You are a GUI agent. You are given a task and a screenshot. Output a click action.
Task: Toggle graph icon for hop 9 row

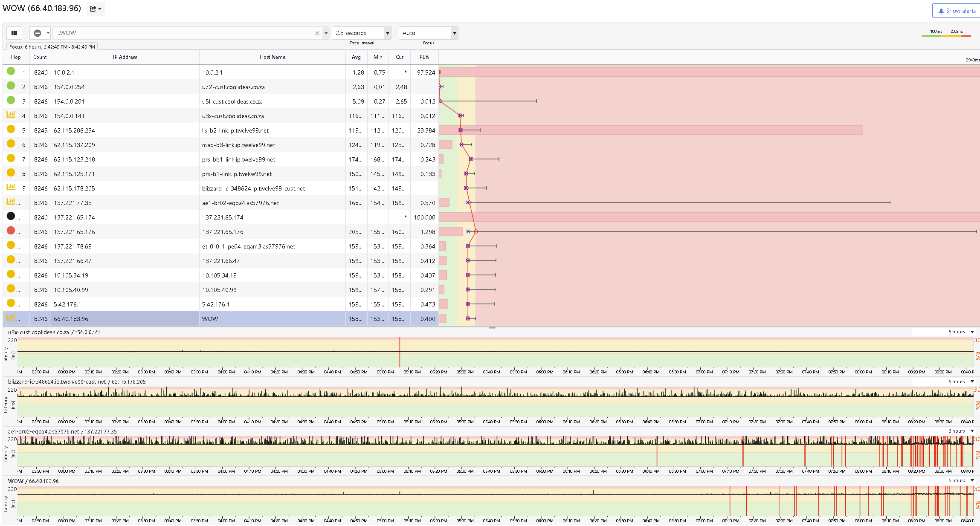pos(11,187)
